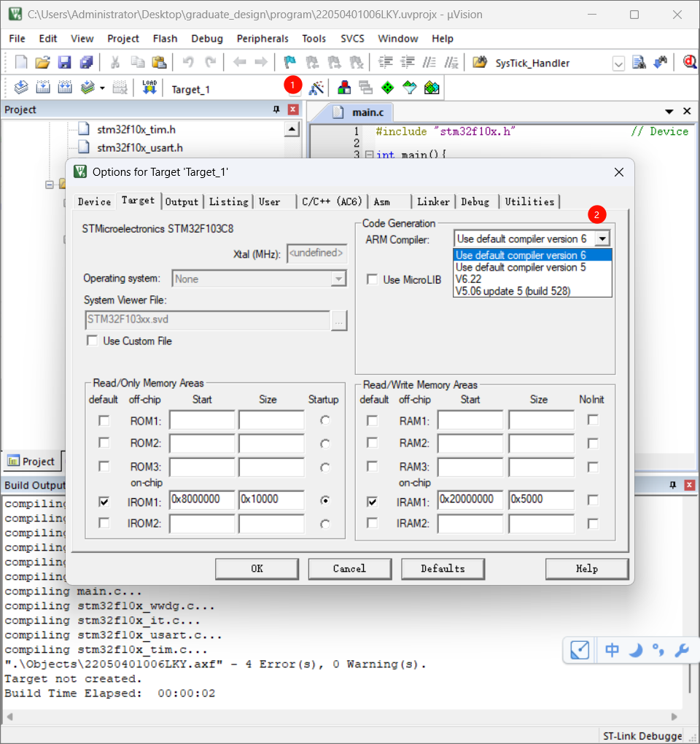The width and height of the screenshot is (700, 744).
Task: Click the dialog Help button
Action: pos(587,568)
